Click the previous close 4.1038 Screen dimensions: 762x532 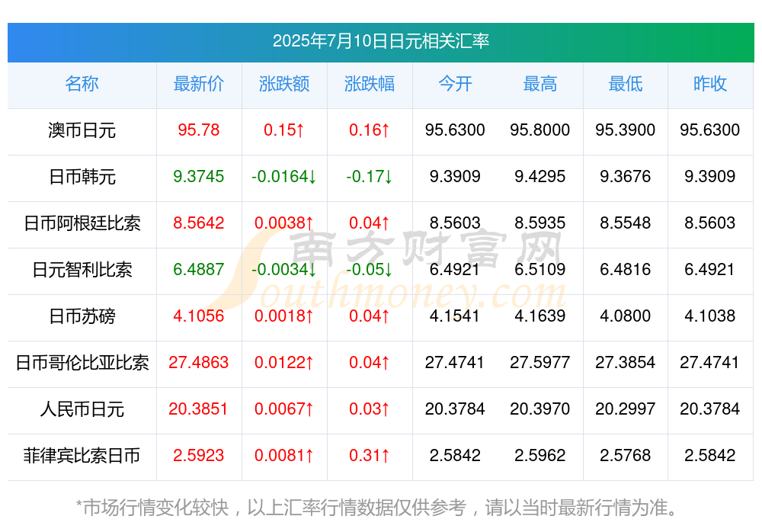(x=709, y=316)
